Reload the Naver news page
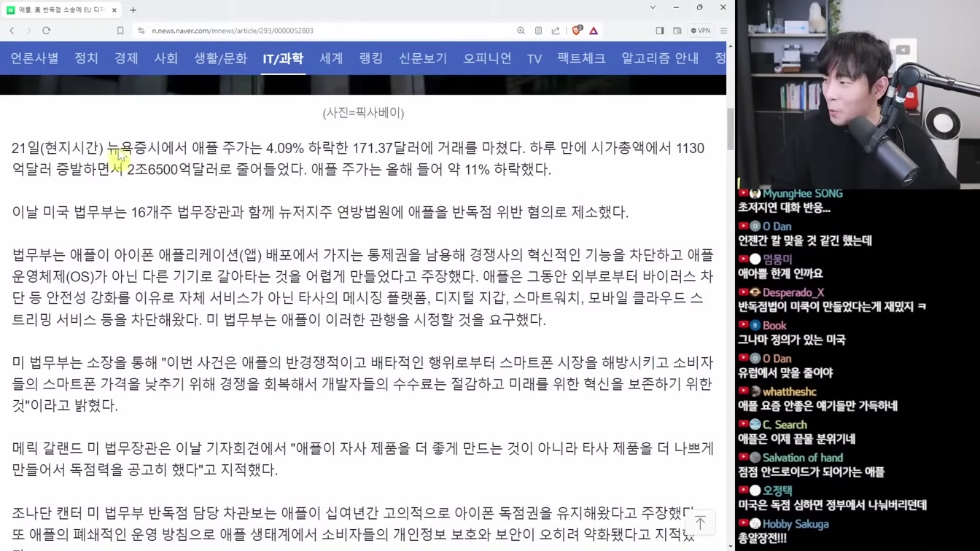 (x=46, y=31)
